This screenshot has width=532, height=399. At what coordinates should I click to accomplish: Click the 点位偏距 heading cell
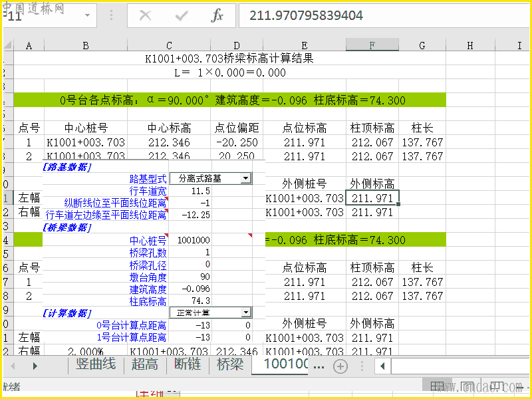[237, 128]
